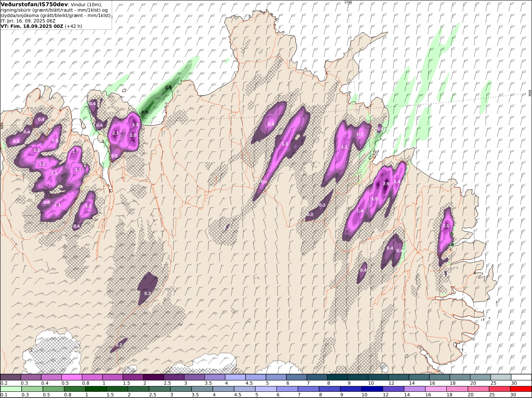Screen dimensions: 532x398
Task: Click the IT: þri. 16. 09. 2025 06Z line
Action: (x=28, y=20)
